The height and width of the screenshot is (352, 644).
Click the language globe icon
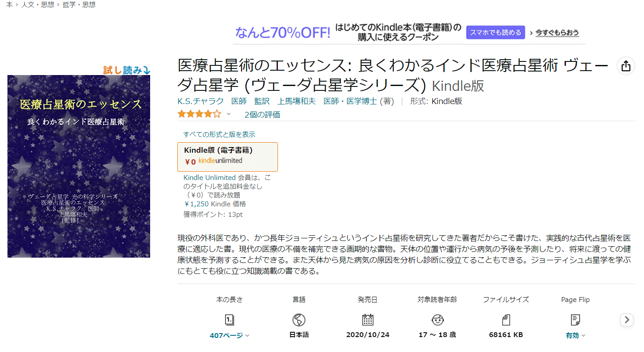pyautogui.click(x=299, y=320)
